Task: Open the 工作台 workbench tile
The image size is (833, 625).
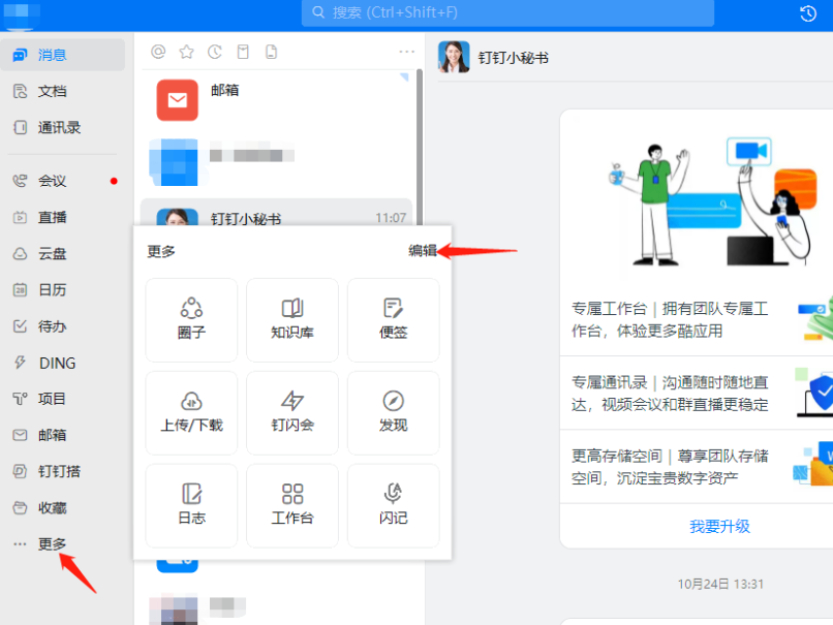Action: (292, 505)
